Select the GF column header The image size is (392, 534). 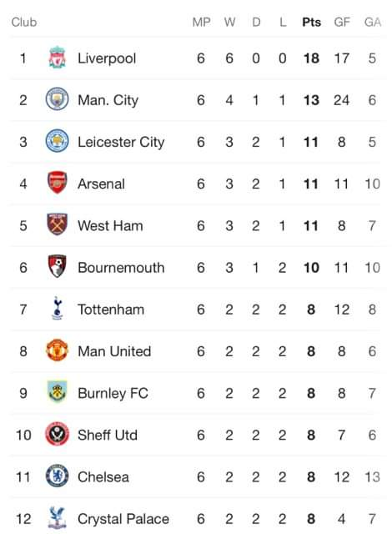[x=342, y=23]
